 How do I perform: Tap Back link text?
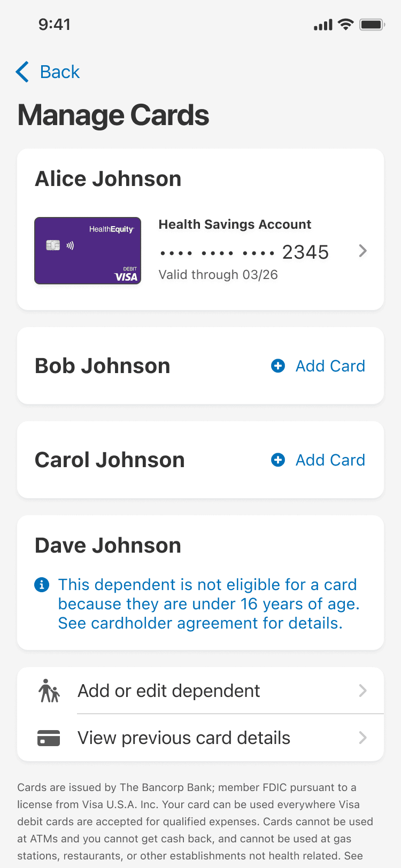(x=60, y=72)
